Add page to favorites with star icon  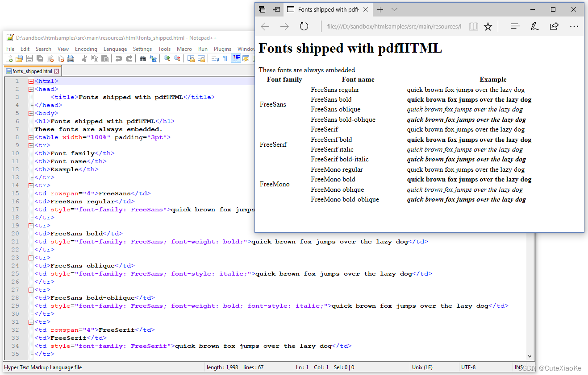tap(488, 27)
